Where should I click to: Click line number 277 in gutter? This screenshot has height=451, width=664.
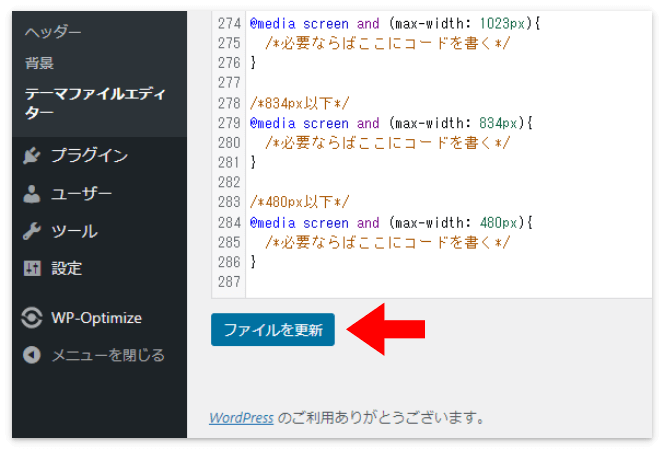click(x=229, y=83)
